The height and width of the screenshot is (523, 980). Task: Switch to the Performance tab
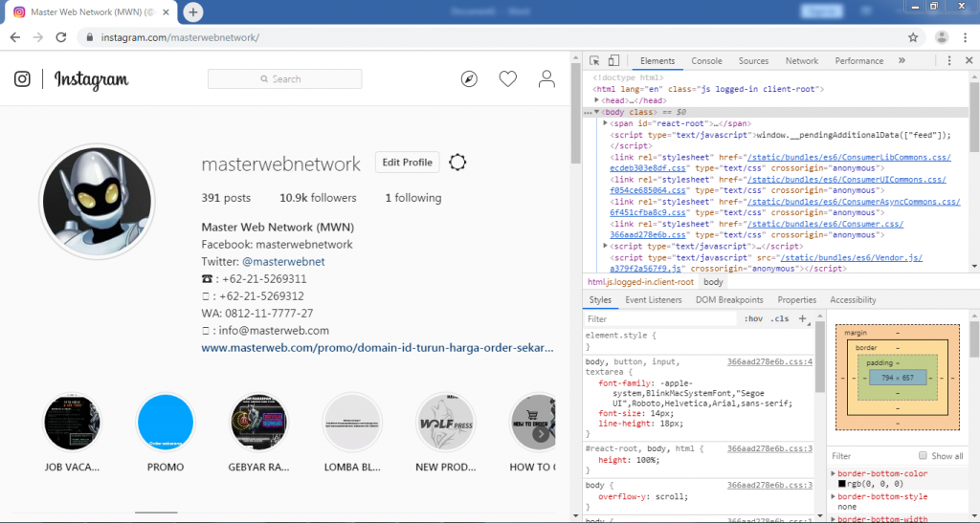tap(858, 60)
